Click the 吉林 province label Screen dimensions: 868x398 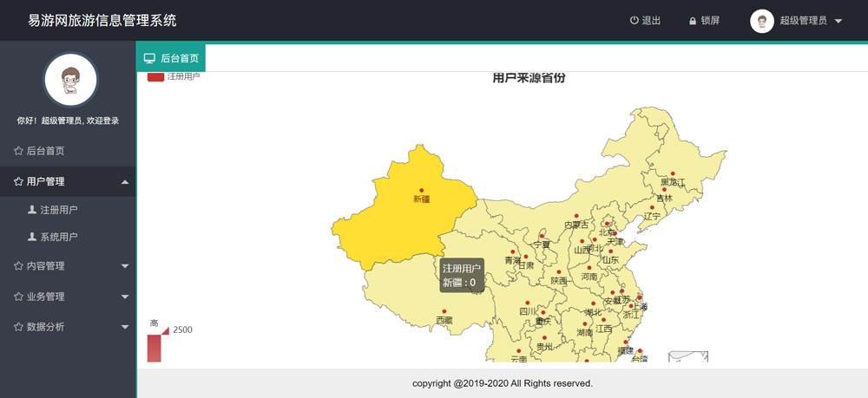click(664, 198)
